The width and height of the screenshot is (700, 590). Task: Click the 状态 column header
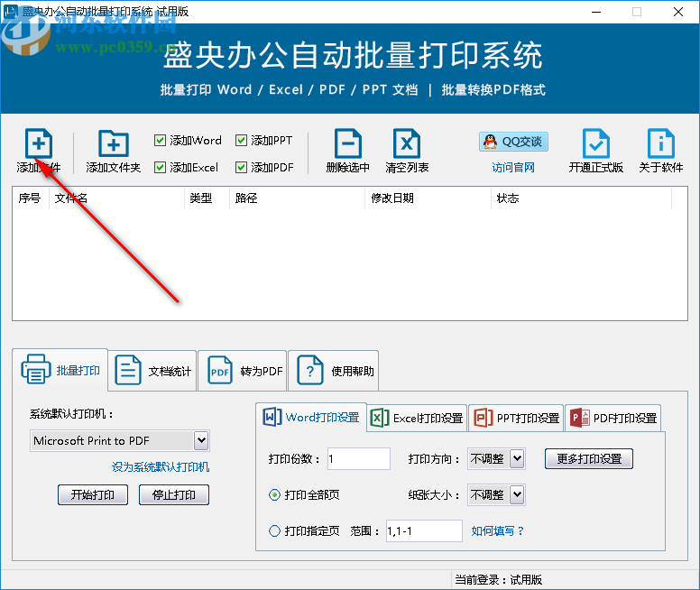[582, 198]
